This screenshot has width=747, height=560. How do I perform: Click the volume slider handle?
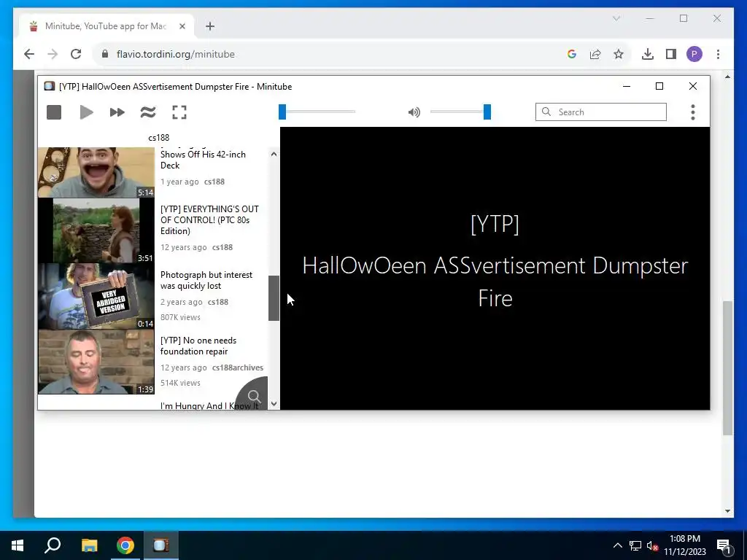click(487, 112)
